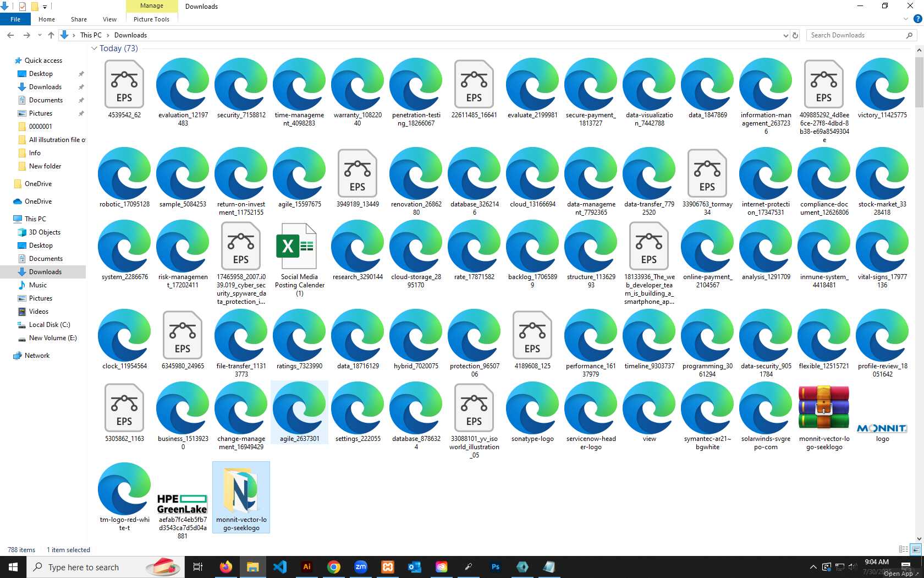This screenshot has height=578, width=924.
Task: Open the Music folder in navigation pane
Action: tap(38, 285)
